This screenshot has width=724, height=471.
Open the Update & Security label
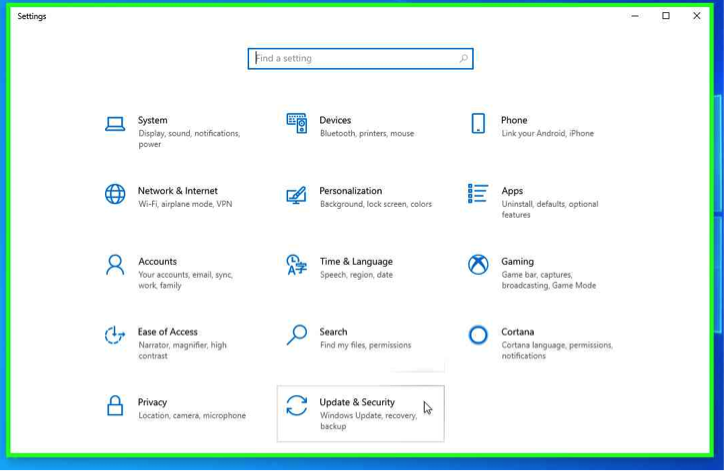(357, 402)
